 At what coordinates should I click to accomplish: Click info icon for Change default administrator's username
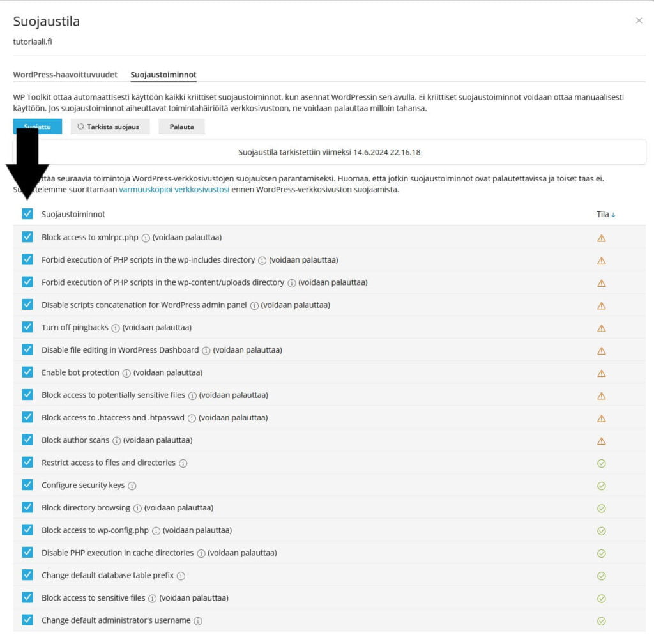point(198,621)
